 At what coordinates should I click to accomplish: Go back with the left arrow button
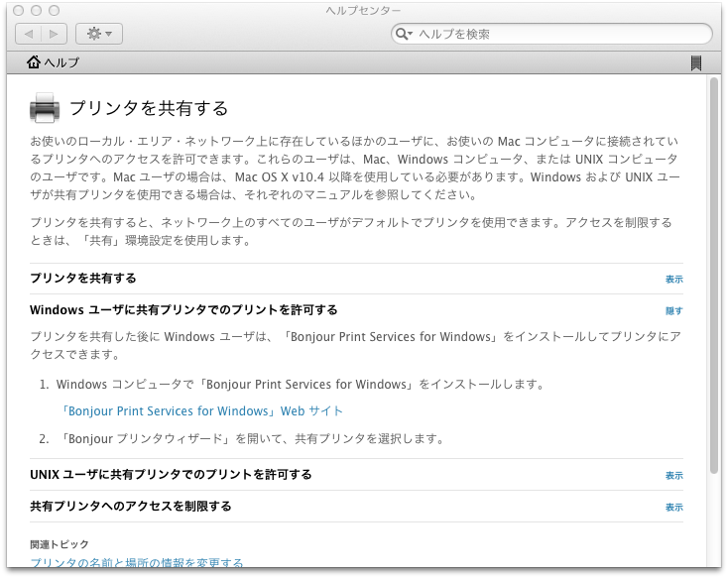(x=29, y=34)
